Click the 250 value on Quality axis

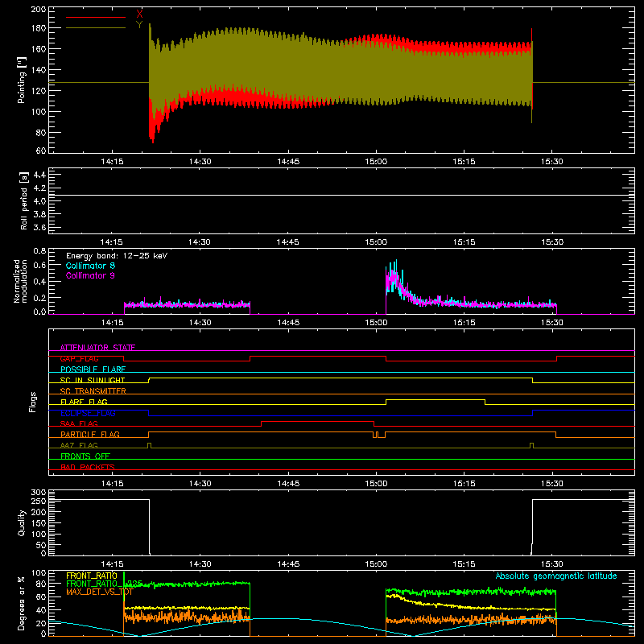[38, 501]
